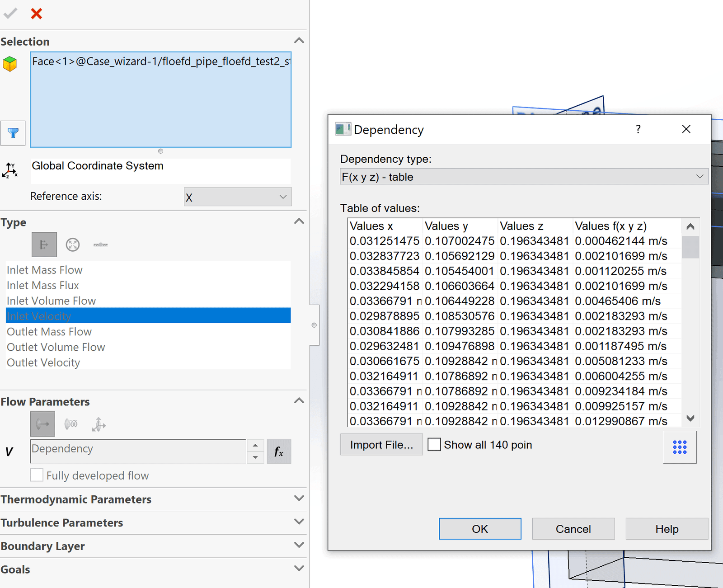723x588 pixels.
Task: Open the Reference axis X dropdown
Action: (x=238, y=197)
